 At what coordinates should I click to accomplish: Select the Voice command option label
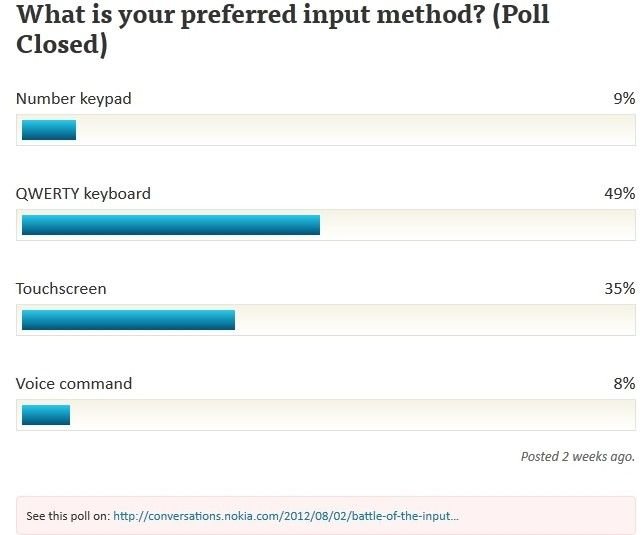pyautogui.click(x=74, y=383)
